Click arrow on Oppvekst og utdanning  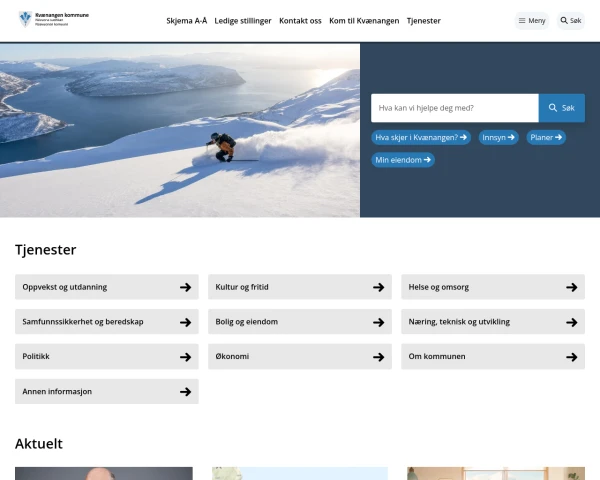click(186, 287)
